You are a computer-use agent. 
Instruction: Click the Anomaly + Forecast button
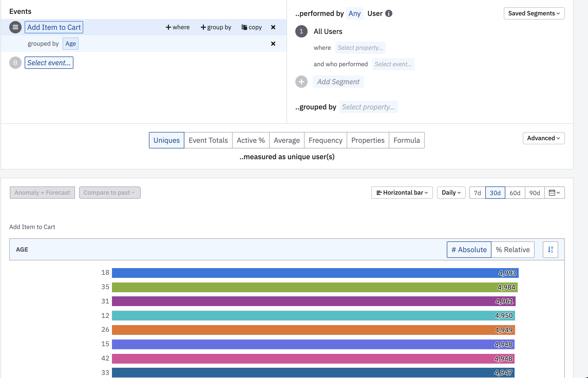(42, 193)
